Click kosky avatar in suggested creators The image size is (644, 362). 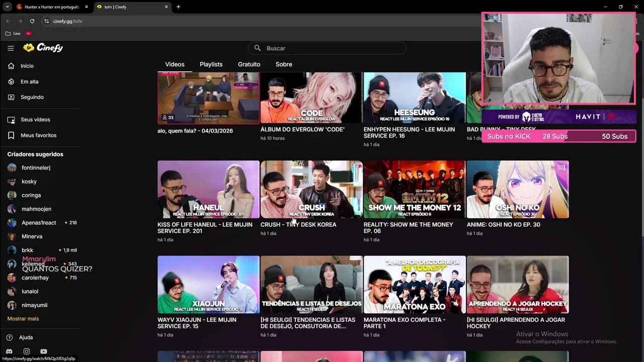tap(12, 182)
